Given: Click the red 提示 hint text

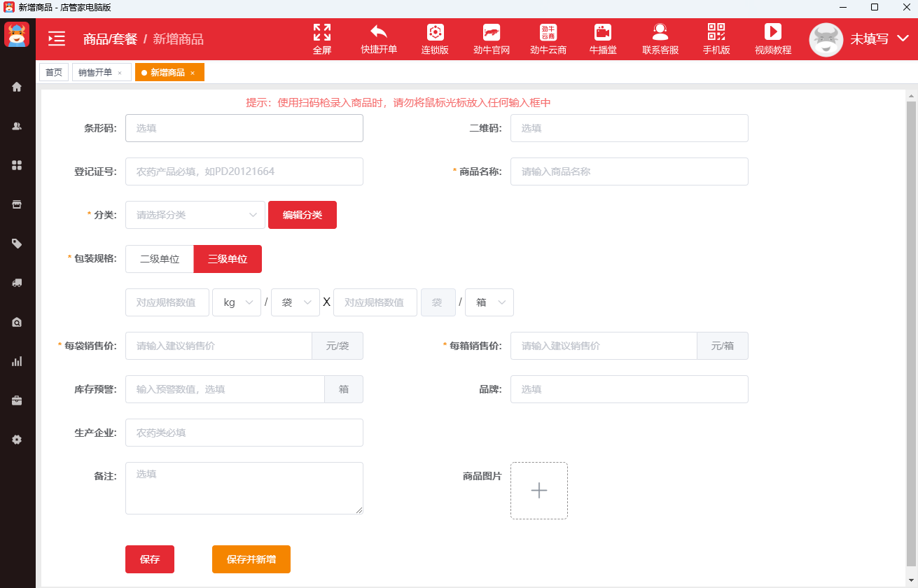Looking at the screenshot, I should tap(398, 103).
